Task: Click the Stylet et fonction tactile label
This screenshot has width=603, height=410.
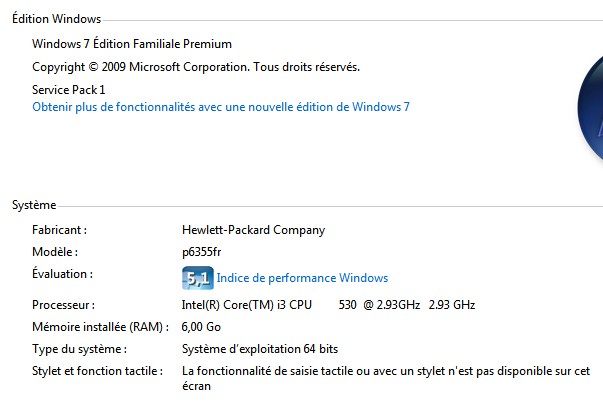Action: point(98,371)
